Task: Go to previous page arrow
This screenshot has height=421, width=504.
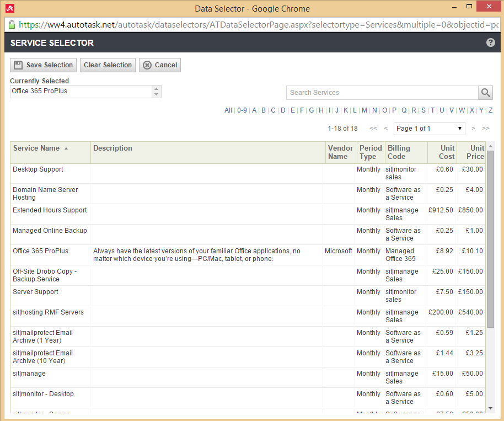Action: [x=385, y=129]
